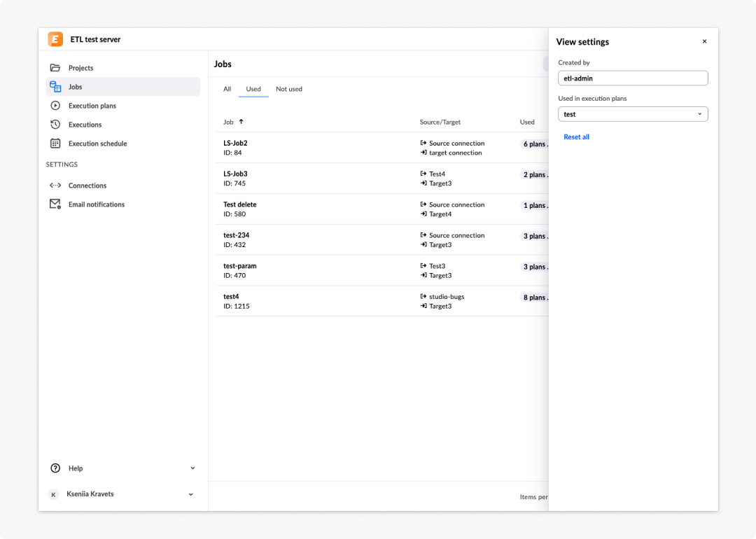Click the Used column header
The image size is (756, 539).
pos(527,122)
